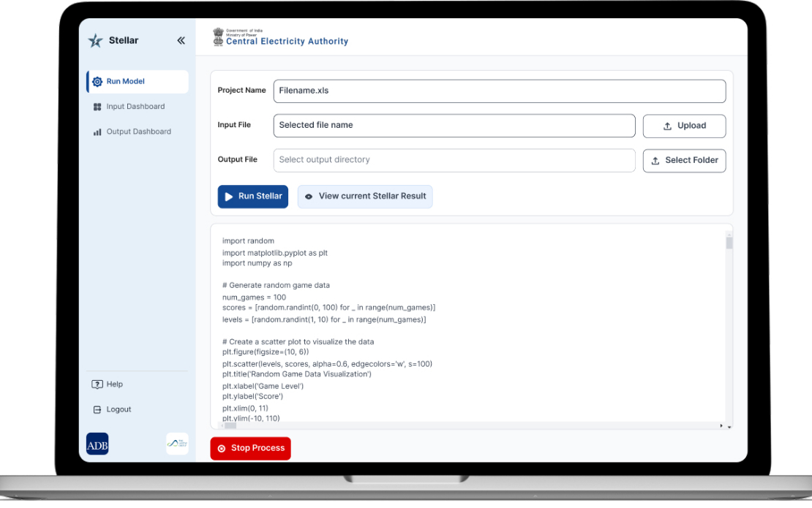812x508 pixels.
Task: Click the Input File name field
Action: pyautogui.click(x=454, y=126)
